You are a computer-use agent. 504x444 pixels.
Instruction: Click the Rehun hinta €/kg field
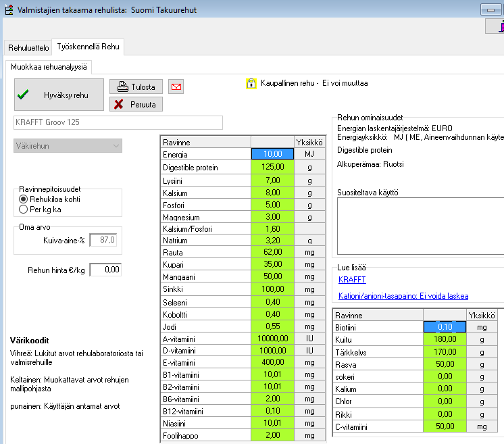point(105,270)
